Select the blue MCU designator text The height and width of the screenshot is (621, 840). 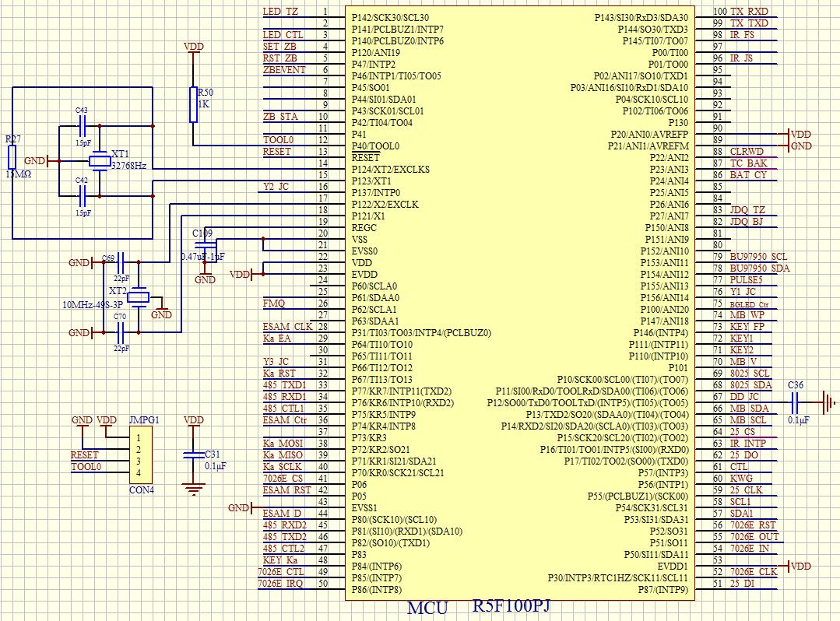pos(427,608)
